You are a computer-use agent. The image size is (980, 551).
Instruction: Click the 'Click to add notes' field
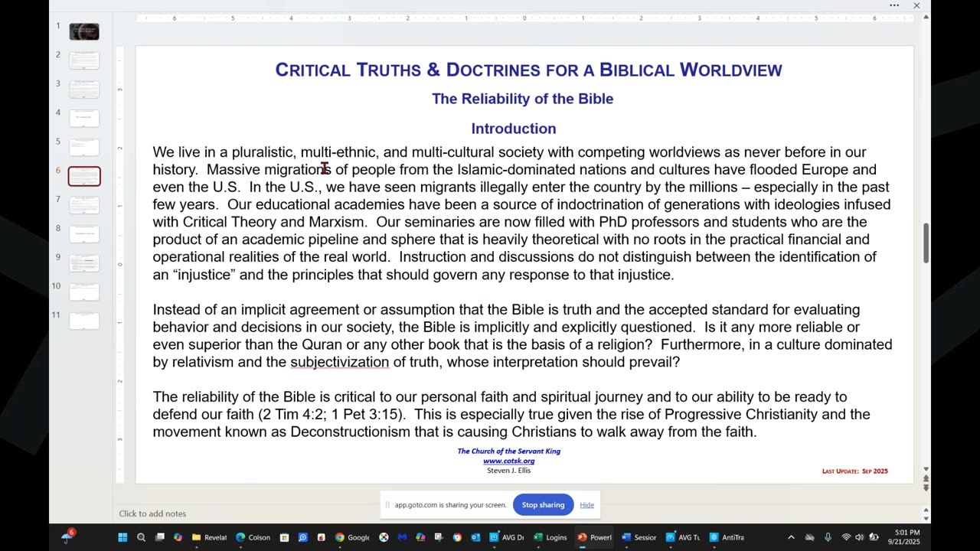pos(152,514)
